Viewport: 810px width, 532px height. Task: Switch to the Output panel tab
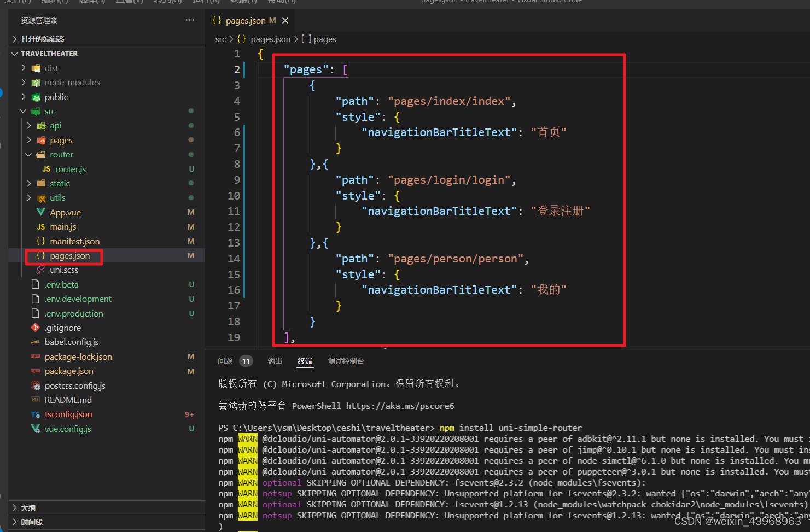pos(275,361)
